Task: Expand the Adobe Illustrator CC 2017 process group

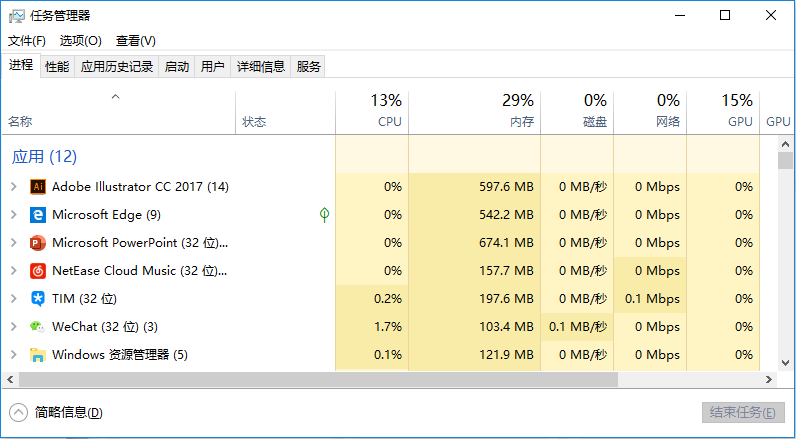Action: (x=14, y=187)
